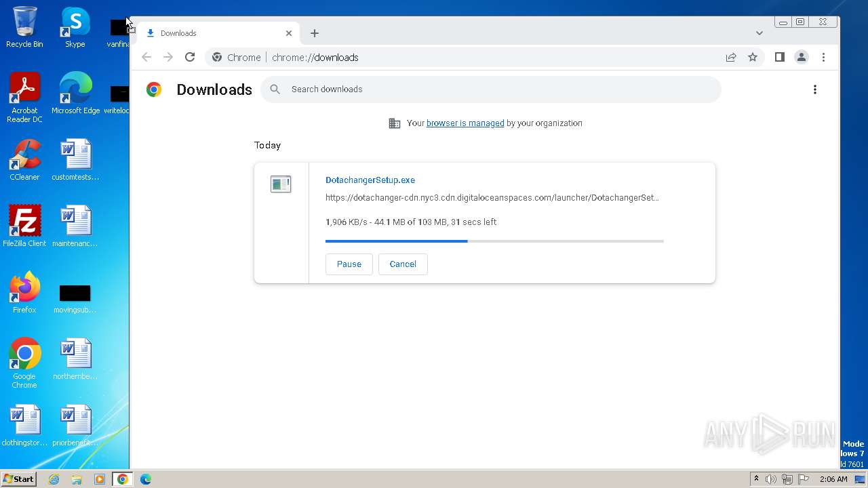Open the Windows Start menu

coord(18,479)
